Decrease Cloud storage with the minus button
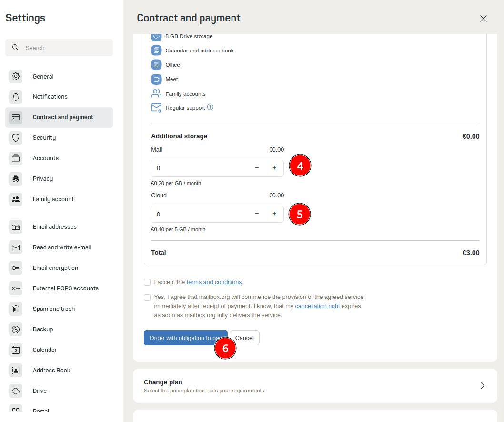Screen dimensions: 504x422 coord(257,214)
